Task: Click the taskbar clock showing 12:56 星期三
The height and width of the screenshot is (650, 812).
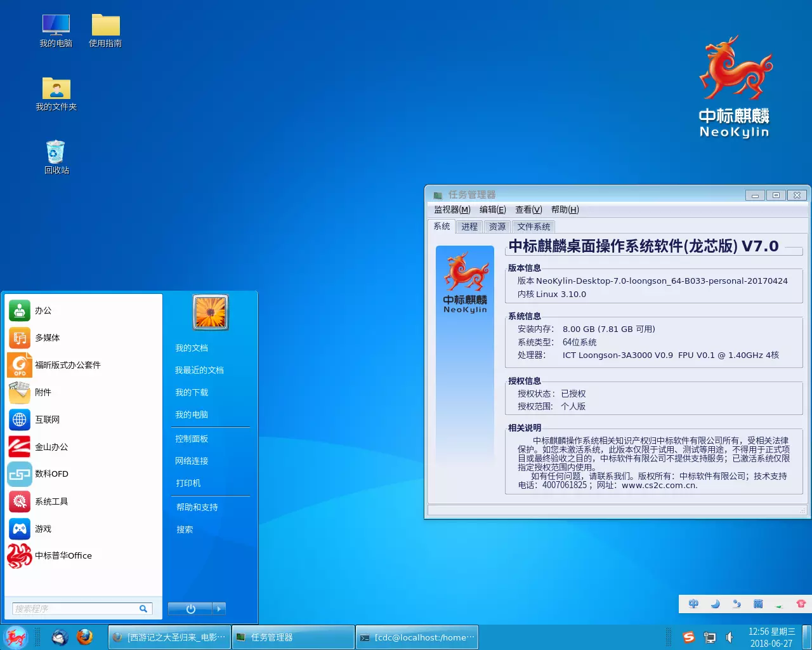Action: pos(771,637)
